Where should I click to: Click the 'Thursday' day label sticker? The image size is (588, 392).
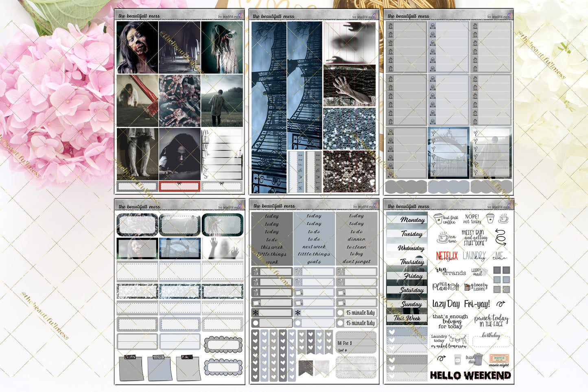407,262
